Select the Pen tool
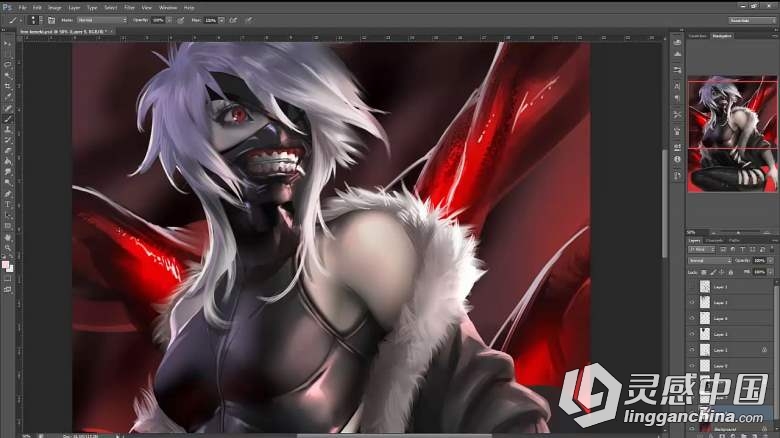Screen dimensions: 780x438 click(x=7, y=194)
